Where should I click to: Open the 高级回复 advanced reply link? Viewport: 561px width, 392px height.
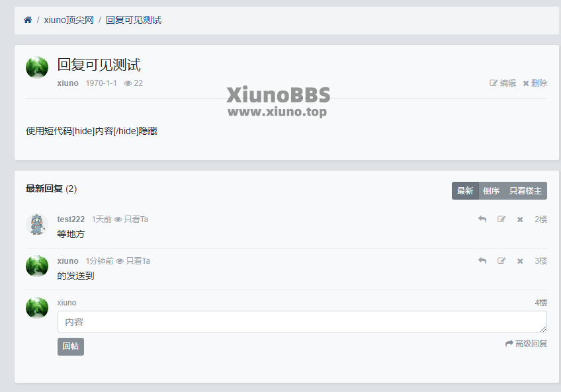[x=526, y=343]
